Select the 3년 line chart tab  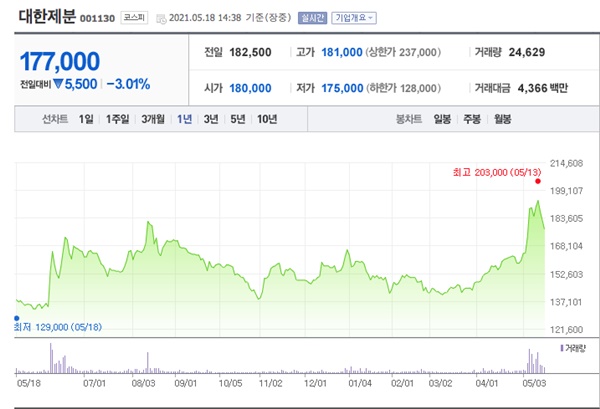click(211, 119)
